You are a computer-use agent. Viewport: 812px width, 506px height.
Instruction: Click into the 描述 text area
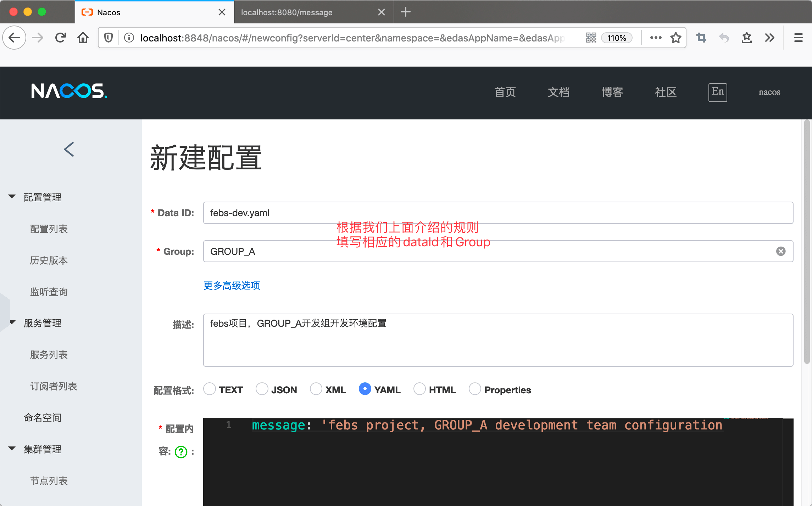[498, 340]
